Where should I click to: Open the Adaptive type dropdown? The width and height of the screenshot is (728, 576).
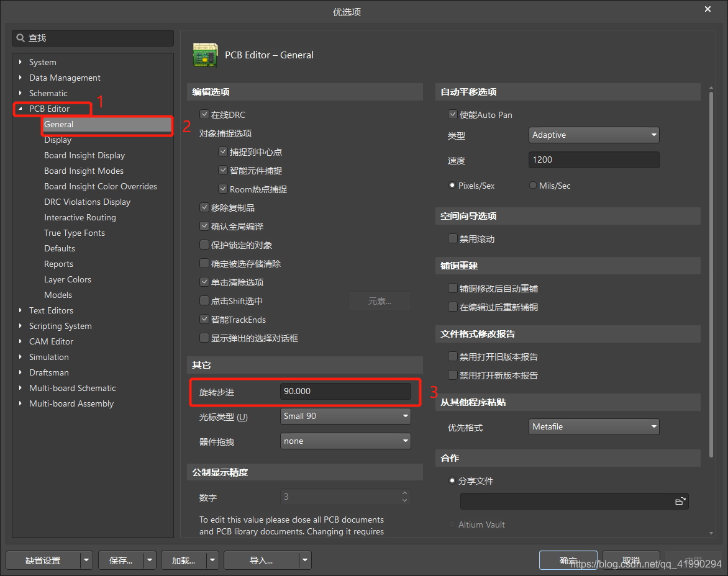594,135
